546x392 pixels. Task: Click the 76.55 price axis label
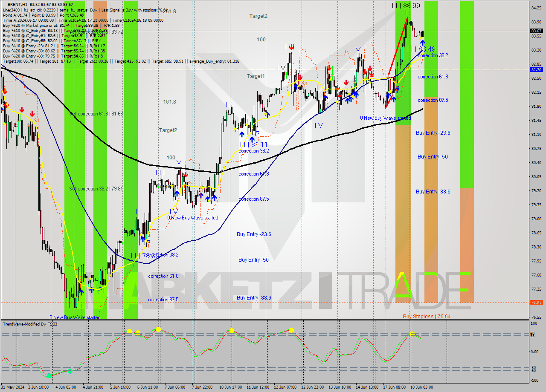point(536,317)
